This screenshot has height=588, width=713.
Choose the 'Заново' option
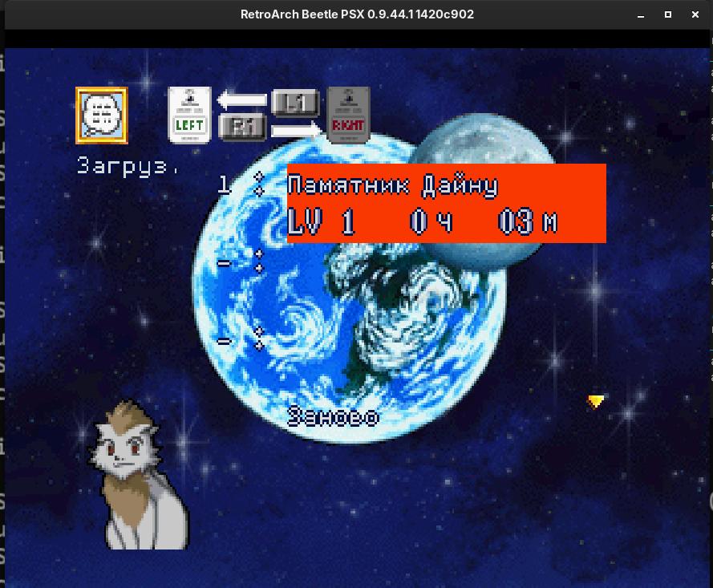(x=333, y=416)
